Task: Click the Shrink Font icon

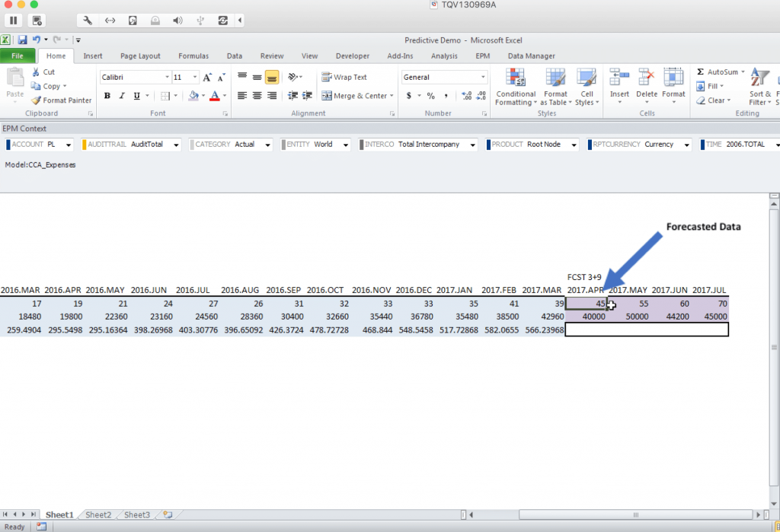Action: [222, 77]
